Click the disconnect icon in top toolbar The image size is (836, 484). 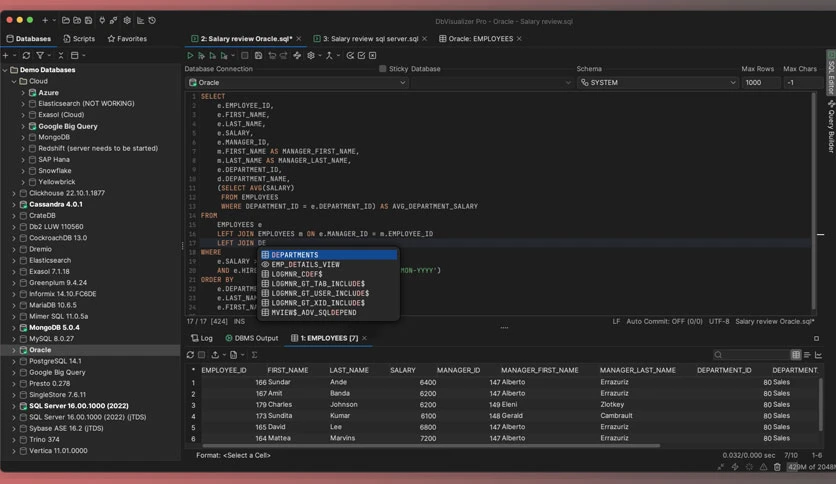[x=113, y=20]
